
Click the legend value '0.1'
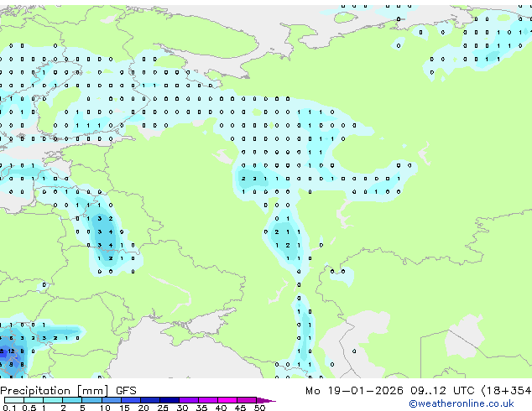click(9, 408)
